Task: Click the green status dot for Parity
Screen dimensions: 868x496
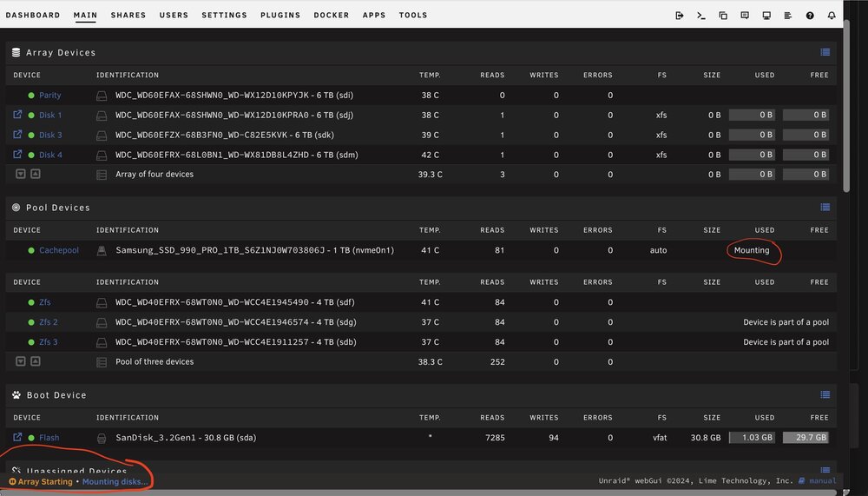Action: (31, 96)
